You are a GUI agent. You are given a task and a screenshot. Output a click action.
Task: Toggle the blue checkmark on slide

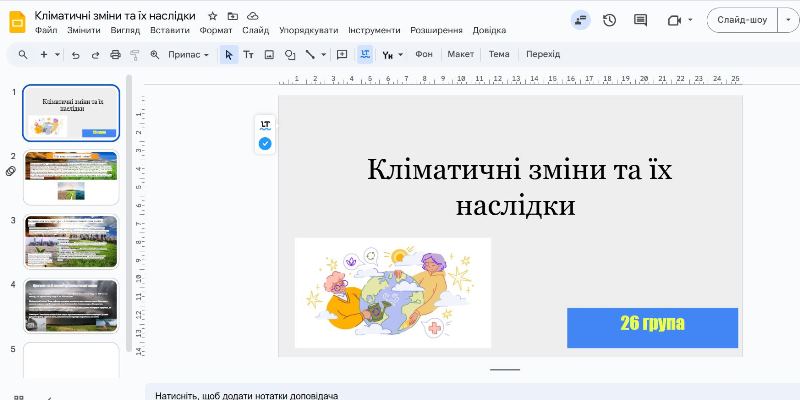click(x=265, y=144)
